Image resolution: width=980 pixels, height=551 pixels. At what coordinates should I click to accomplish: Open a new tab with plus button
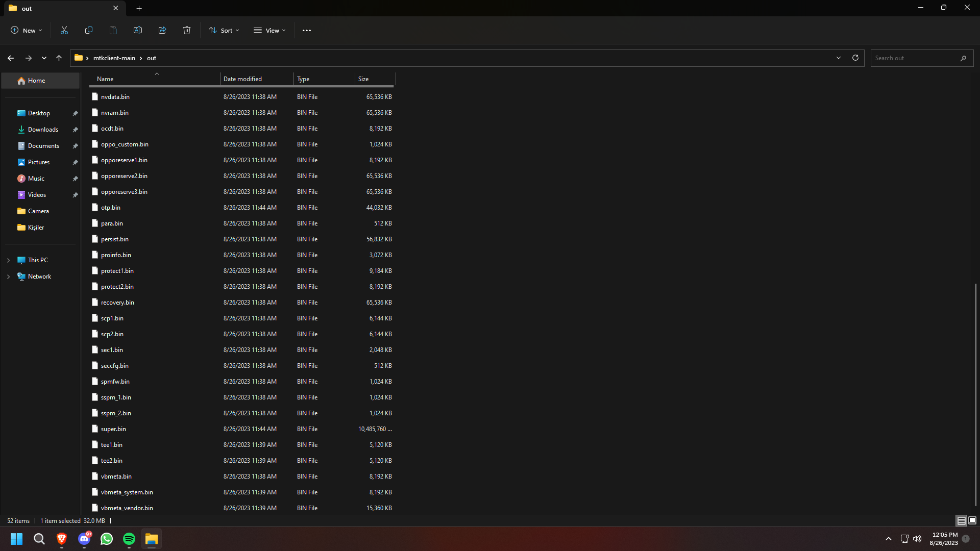click(139, 8)
